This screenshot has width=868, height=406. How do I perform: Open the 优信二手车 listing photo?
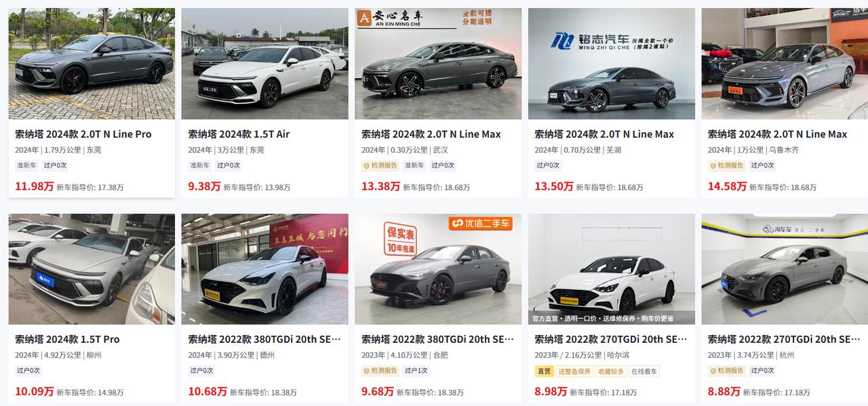(x=438, y=269)
